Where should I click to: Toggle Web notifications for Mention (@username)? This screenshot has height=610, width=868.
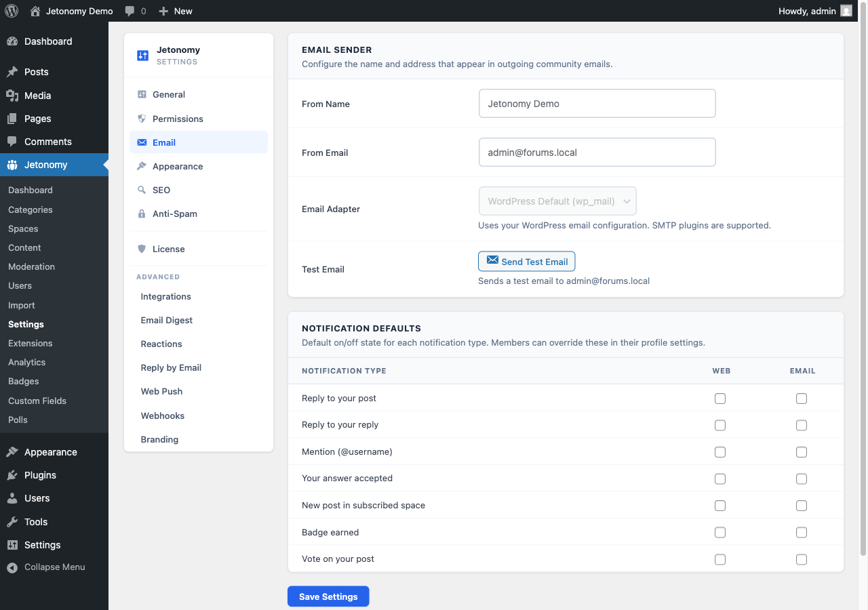coord(719,451)
